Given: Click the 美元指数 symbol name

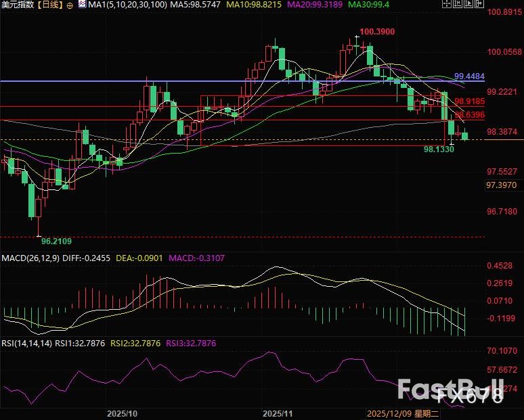Looking at the screenshot, I should [16, 5].
